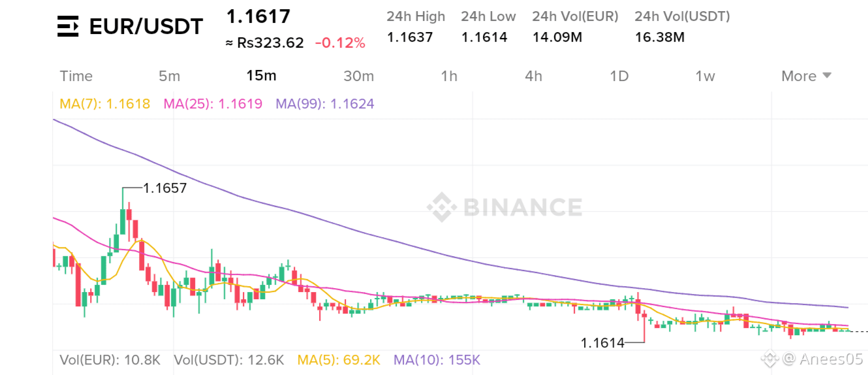Viewport: 868px width, 375px height.
Task: Click the MA(25): 1.1619 indicator label
Action: pos(213,104)
